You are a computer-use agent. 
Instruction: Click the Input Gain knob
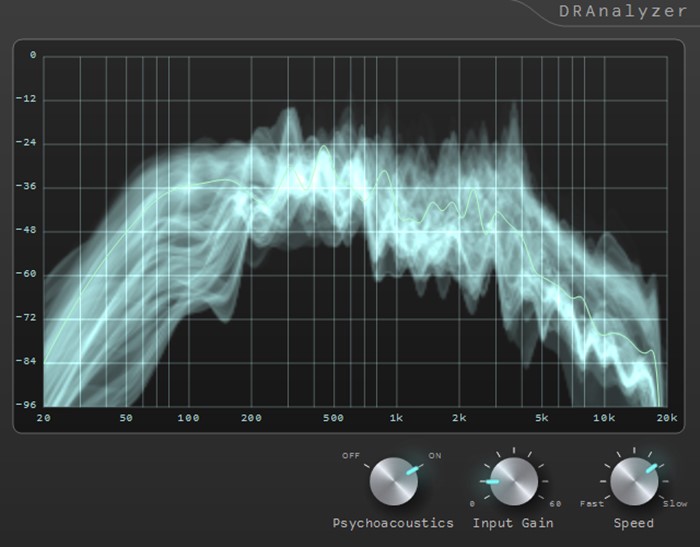(513, 483)
